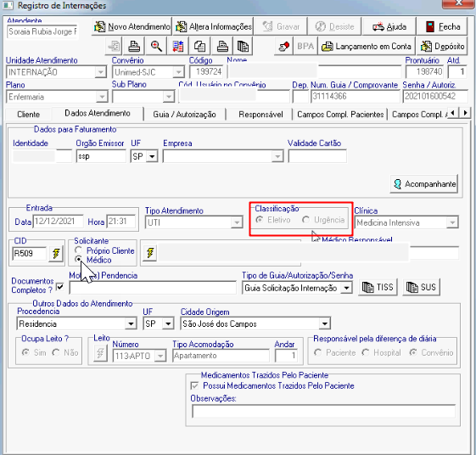The image size is (476, 455).
Task: Open Lançamento em Conta
Action: pos(366,46)
